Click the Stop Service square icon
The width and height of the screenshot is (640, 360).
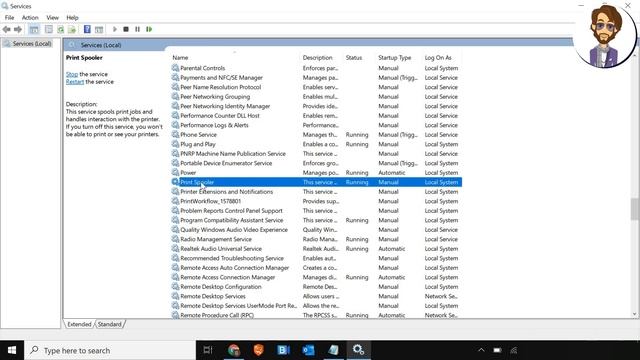(x=126, y=29)
